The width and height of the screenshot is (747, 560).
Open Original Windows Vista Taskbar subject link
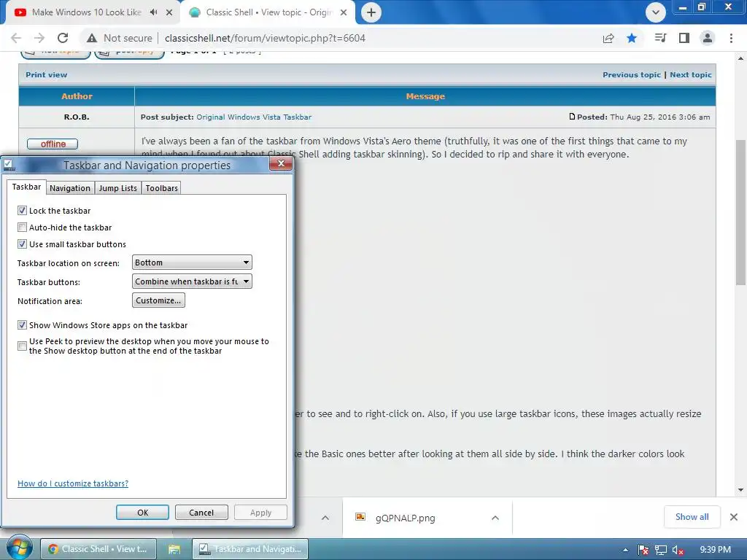[x=254, y=117]
